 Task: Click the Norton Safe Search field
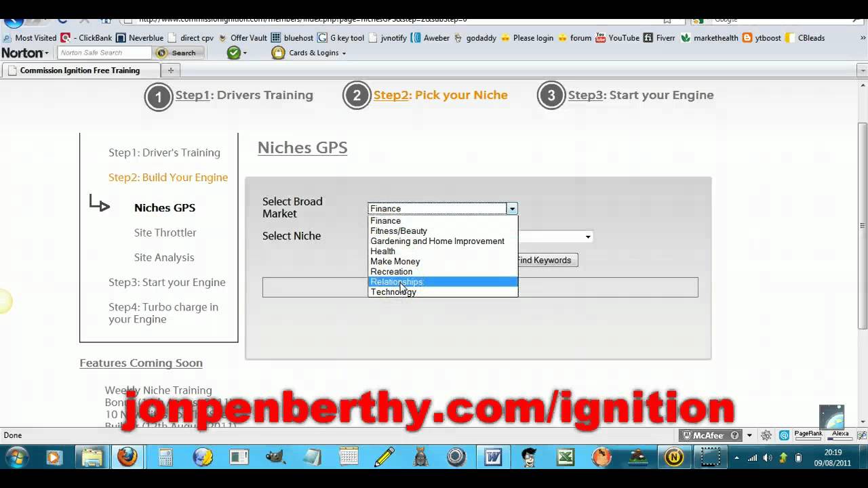point(104,53)
